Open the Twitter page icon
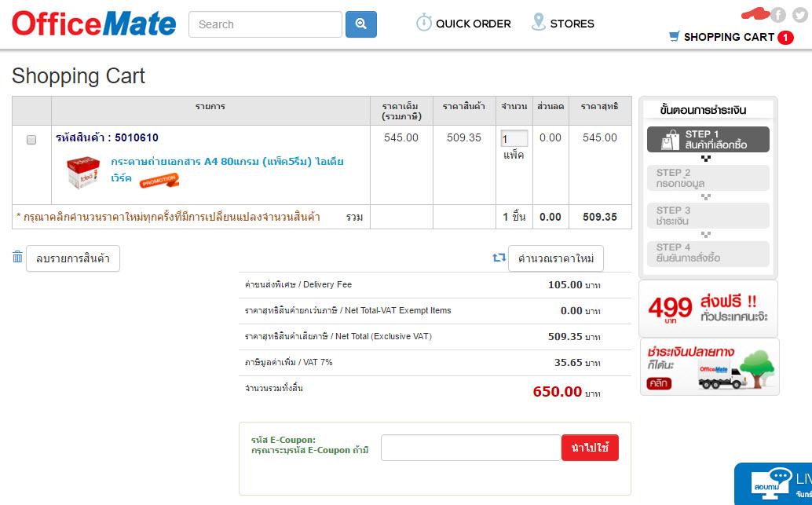This screenshot has height=505, width=812. pyautogui.click(x=799, y=15)
